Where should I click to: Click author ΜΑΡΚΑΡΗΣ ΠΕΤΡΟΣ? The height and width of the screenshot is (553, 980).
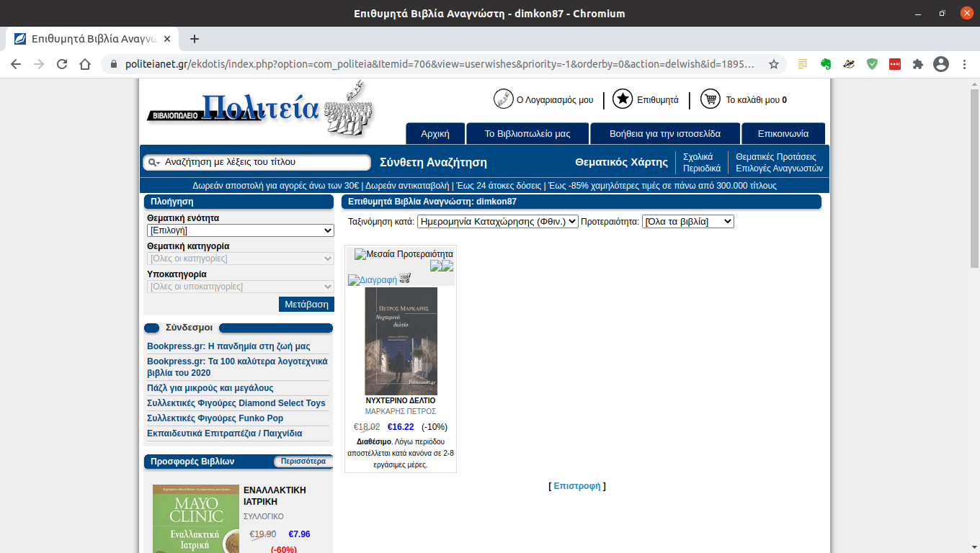(401, 411)
